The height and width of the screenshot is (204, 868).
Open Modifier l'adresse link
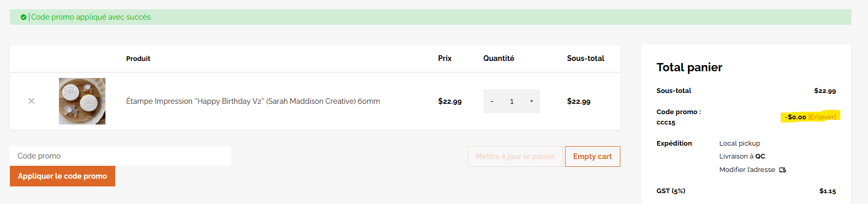(x=747, y=170)
